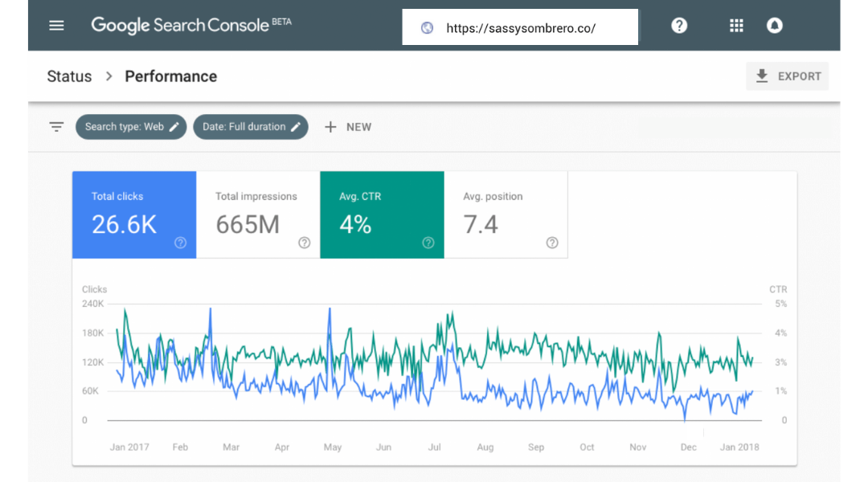Open the hamburger navigation menu
This screenshot has width=868, height=482.
coord(56,26)
